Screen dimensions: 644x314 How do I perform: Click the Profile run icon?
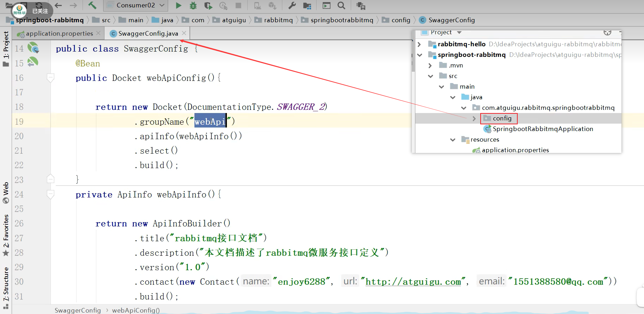(x=223, y=6)
